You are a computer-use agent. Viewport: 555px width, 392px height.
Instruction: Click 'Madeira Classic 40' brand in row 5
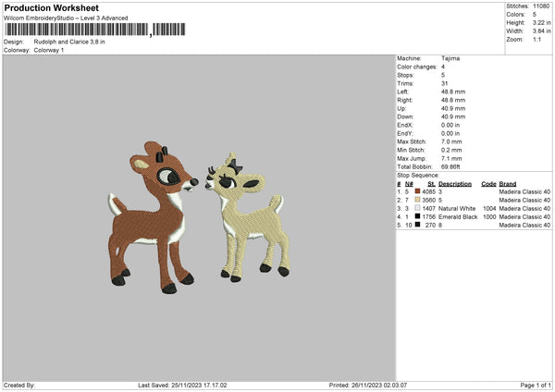(x=524, y=225)
